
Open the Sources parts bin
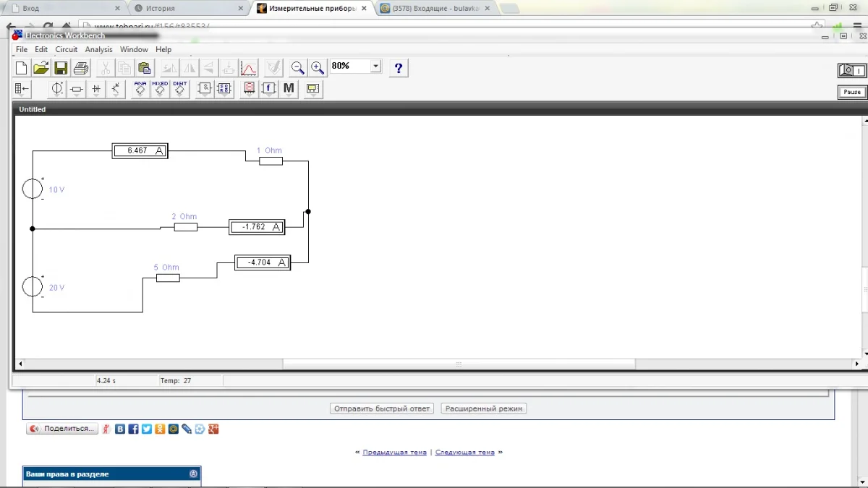tap(57, 89)
